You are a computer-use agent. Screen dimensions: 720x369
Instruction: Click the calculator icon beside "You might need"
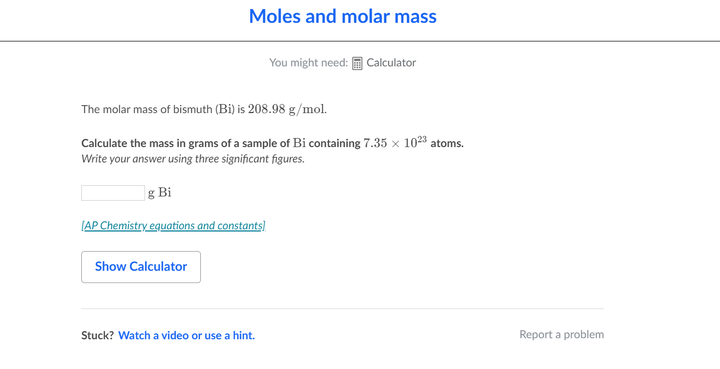(357, 63)
